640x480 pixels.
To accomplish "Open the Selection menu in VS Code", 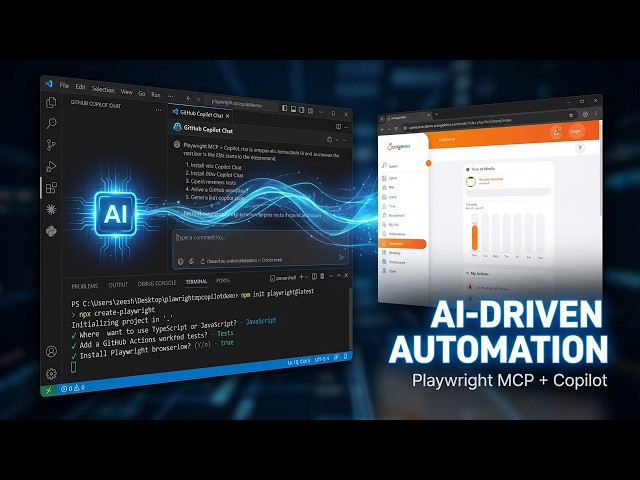I will point(103,89).
